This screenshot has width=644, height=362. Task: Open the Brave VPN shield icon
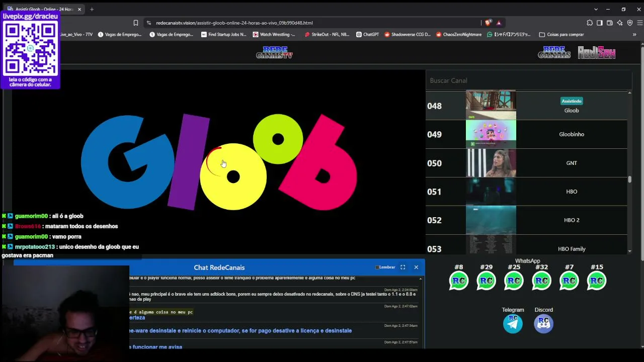630,23
